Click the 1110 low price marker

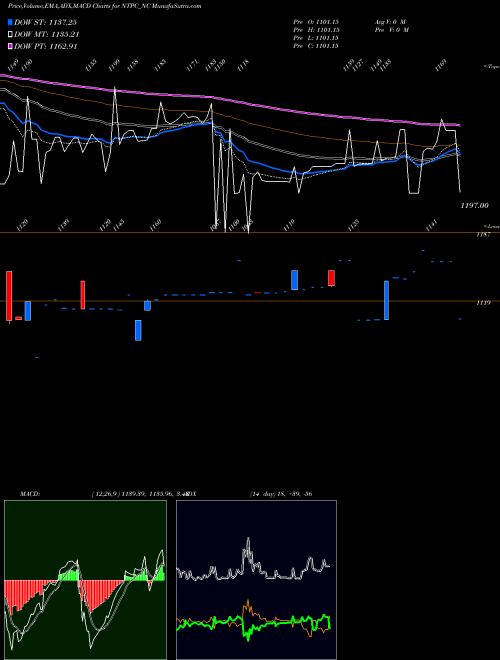289,225
